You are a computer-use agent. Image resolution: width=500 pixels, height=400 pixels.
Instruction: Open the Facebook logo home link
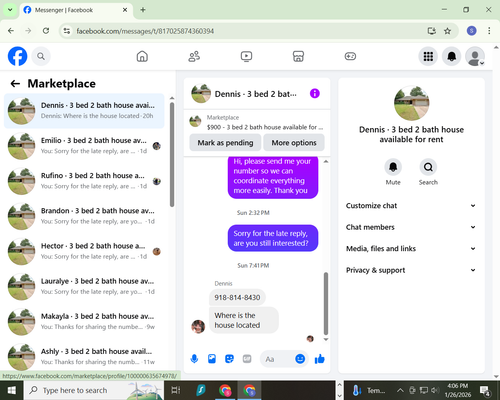[x=17, y=56]
